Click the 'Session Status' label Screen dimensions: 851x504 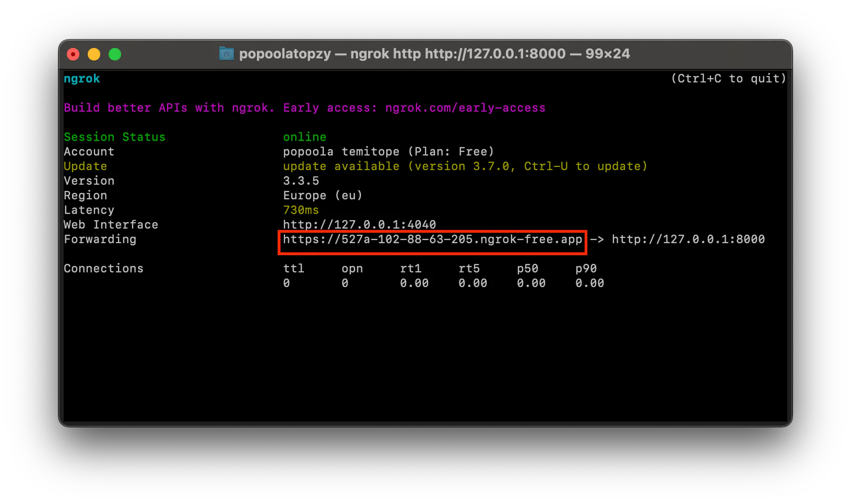pyautogui.click(x=114, y=137)
